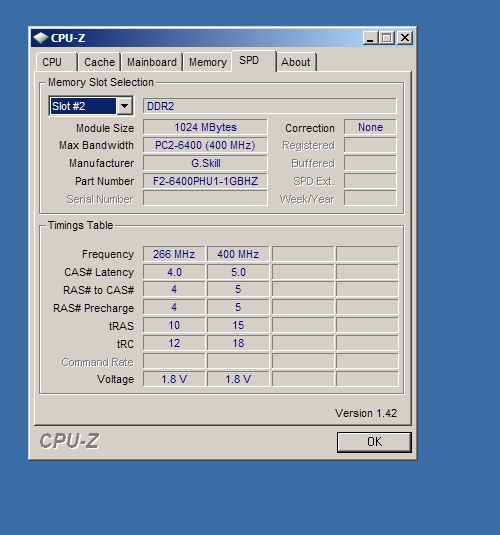
Task: Click the Memory Slot Selection group title
Action: 101,82
